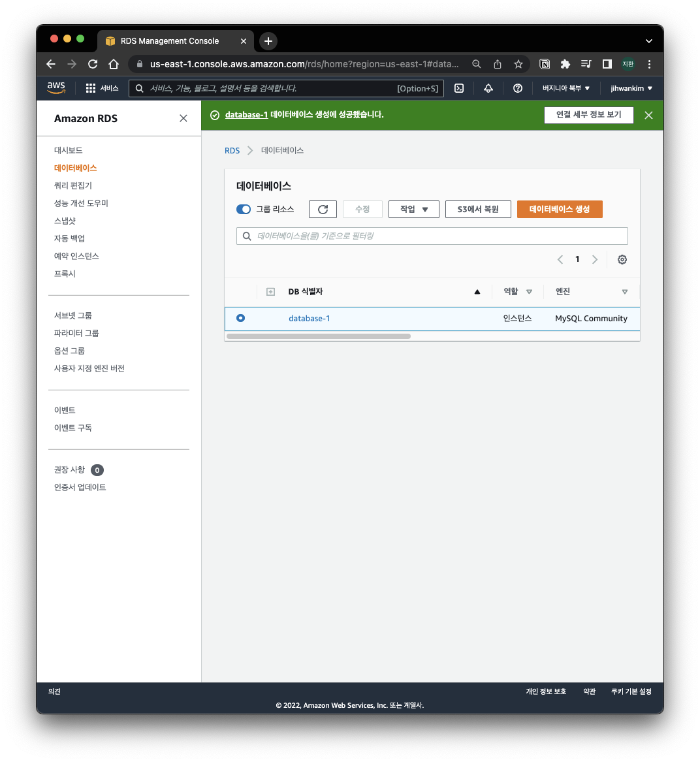Click the 의견 feedback link in footer
Viewport: 700px width, 762px height.
coord(54,691)
